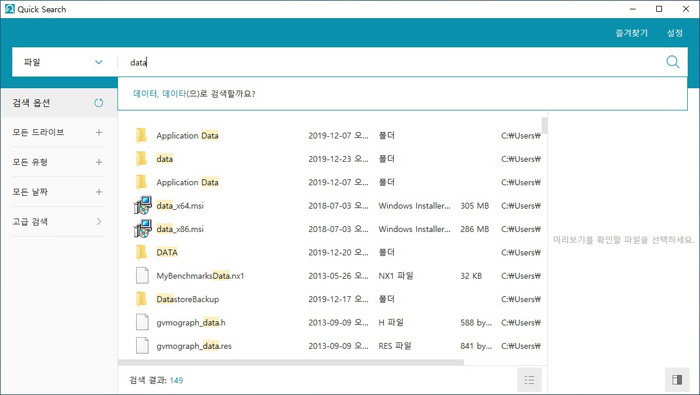Click installer icon of data_x86.msi
The width and height of the screenshot is (700, 395).
142,229
